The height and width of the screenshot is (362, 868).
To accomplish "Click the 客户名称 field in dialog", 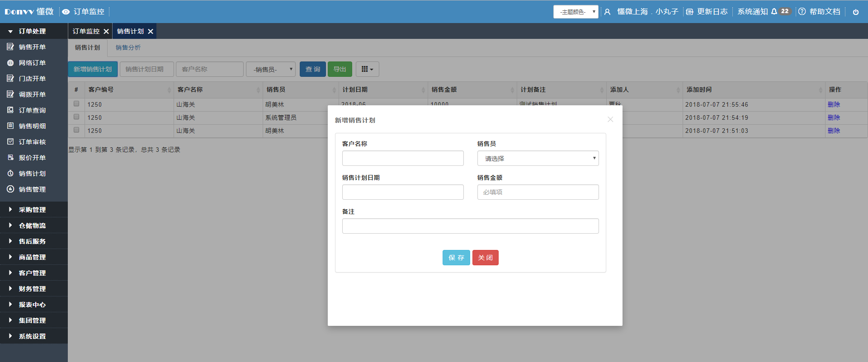I will click(403, 158).
